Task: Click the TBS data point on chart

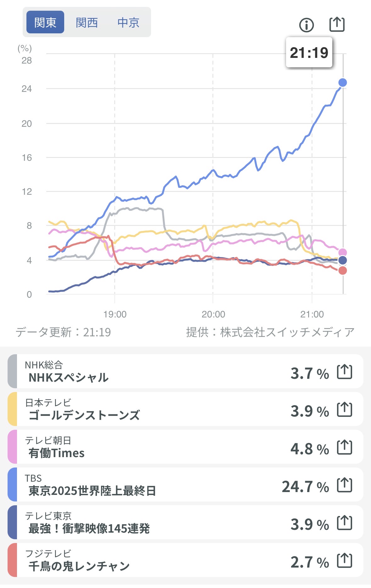Action: tap(342, 82)
